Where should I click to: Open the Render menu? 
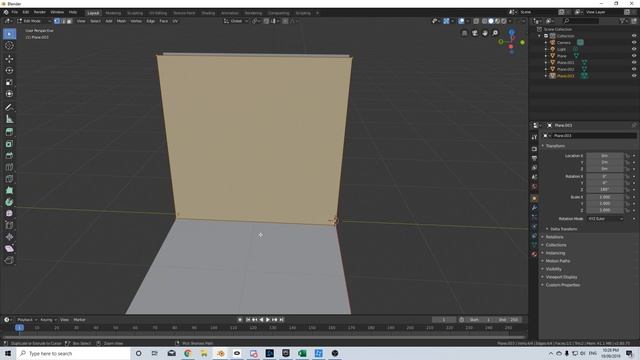tap(40, 12)
